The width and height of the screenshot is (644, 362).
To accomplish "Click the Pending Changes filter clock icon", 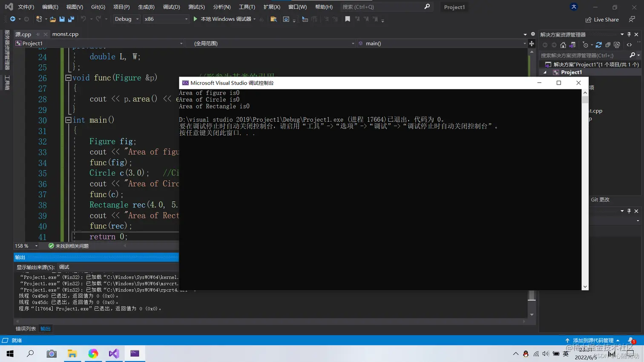I will pyautogui.click(x=586, y=45).
